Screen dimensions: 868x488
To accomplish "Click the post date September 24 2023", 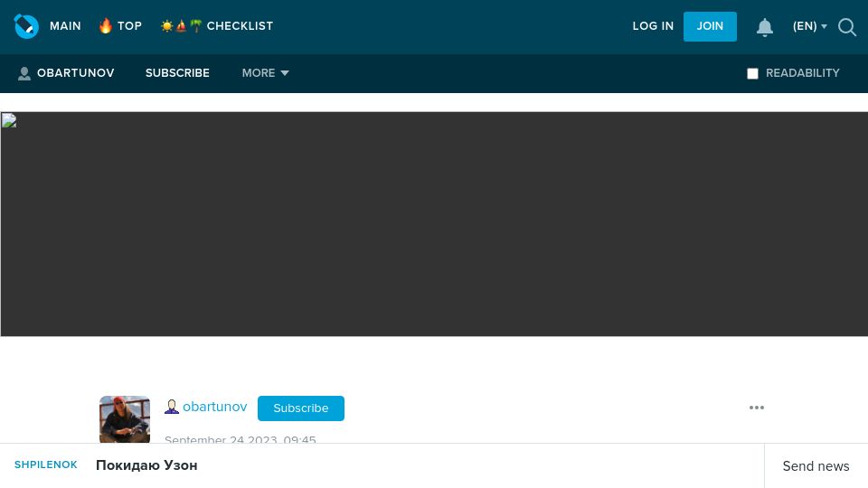I will tap(241, 439).
